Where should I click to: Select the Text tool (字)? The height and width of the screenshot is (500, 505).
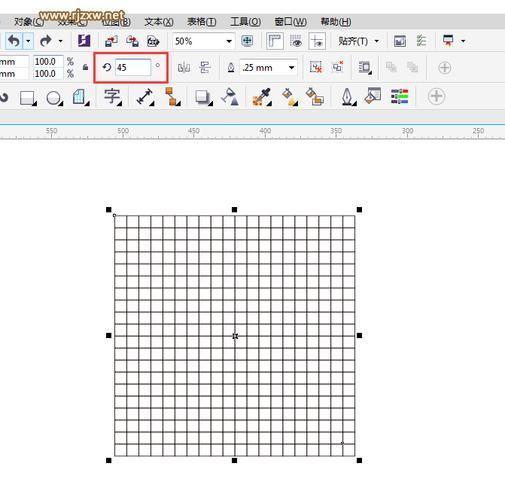pyautogui.click(x=113, y=97)
